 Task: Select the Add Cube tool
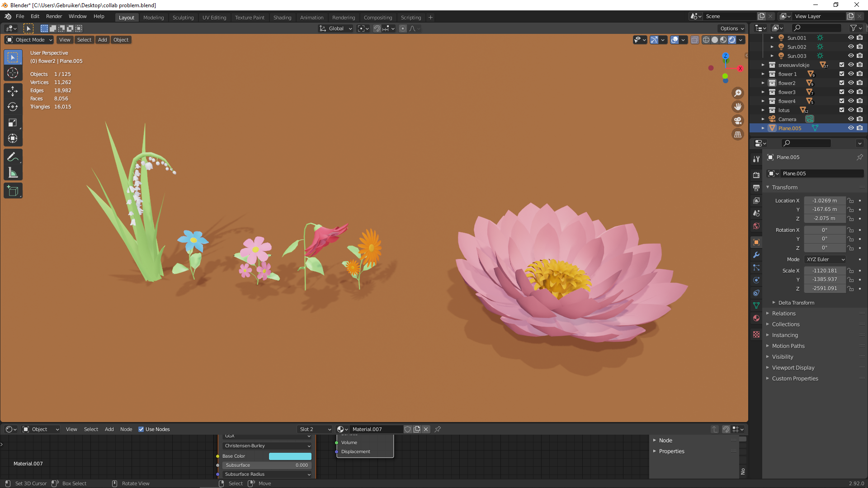13,191
